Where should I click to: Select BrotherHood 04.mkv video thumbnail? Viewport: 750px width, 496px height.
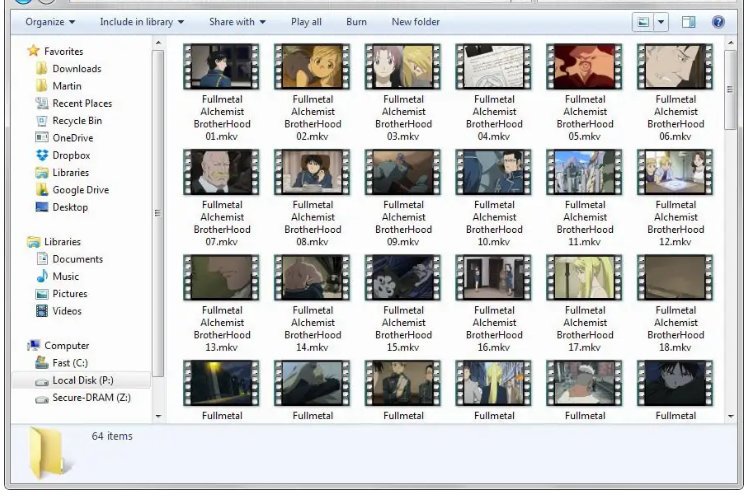coord(494,66)
